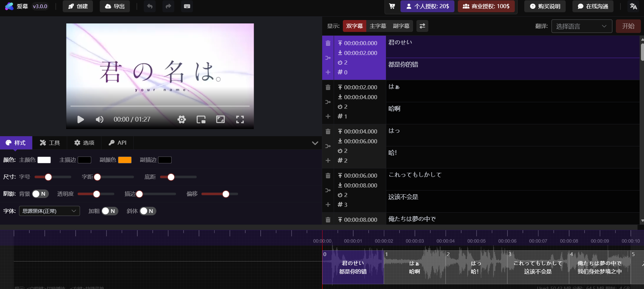Play the video
Image resolution: width=644 pixels, height=289 pixels.
tap(80, 119)
